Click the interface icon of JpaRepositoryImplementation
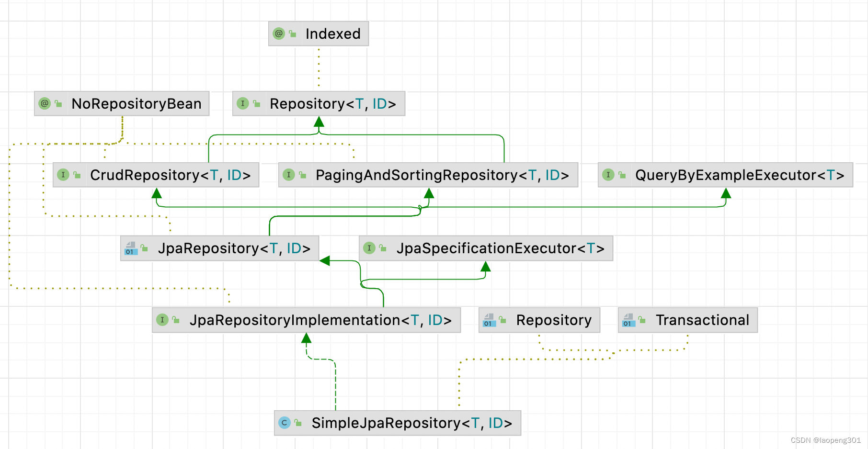 162,320
